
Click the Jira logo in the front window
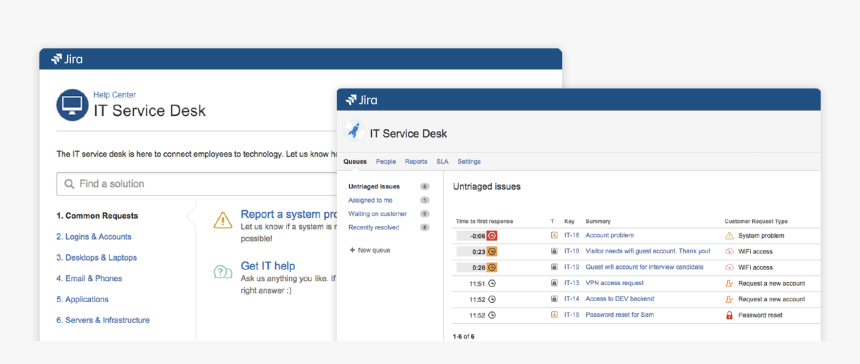coord(361,100)
